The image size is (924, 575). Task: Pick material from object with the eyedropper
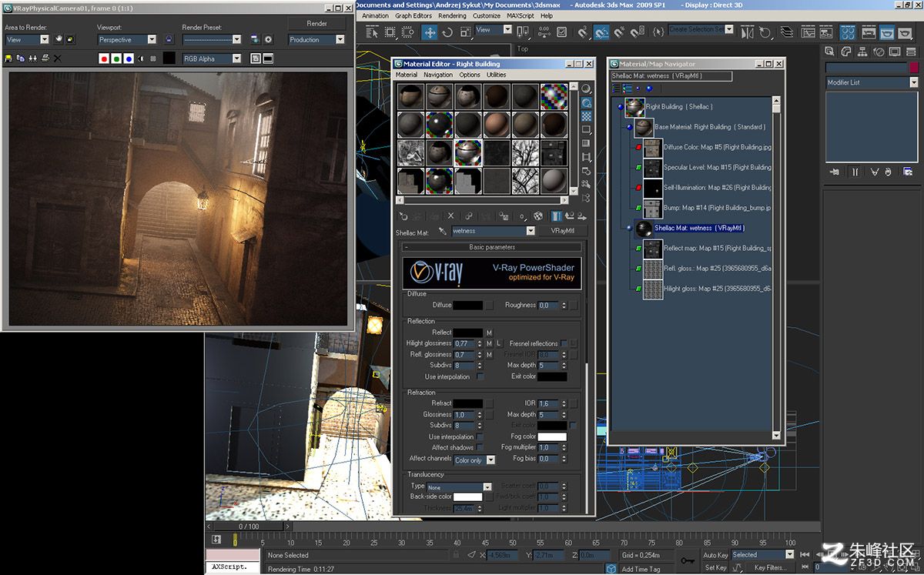pos(443,231)
